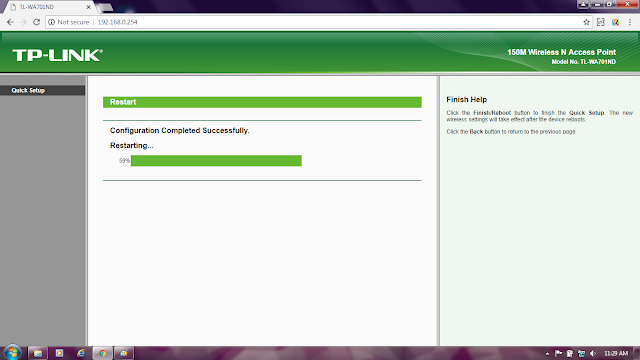The width and height of the screenshot is (640, 360).
Task: Close the TL-WA701ND tab
Action: click(x=89, y=7)
